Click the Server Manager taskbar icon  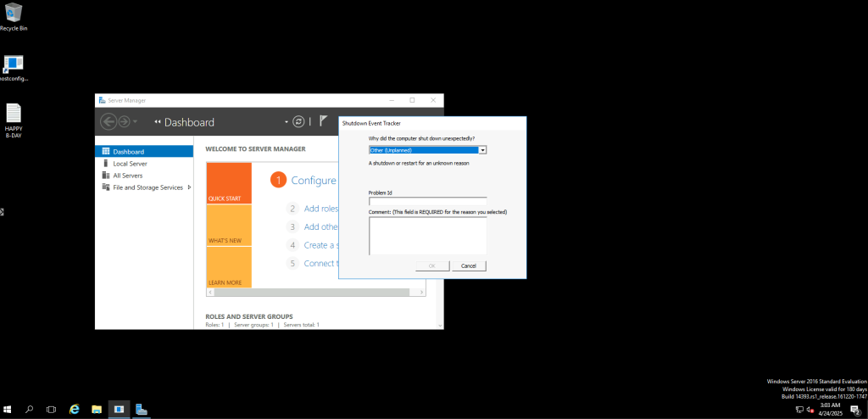click(142, 410)
